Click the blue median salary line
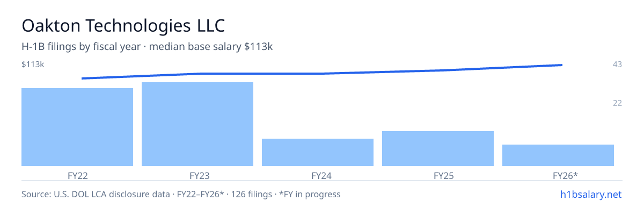This screenshot has width=644, height=215. pyautogui.click(x=322, y=73)
